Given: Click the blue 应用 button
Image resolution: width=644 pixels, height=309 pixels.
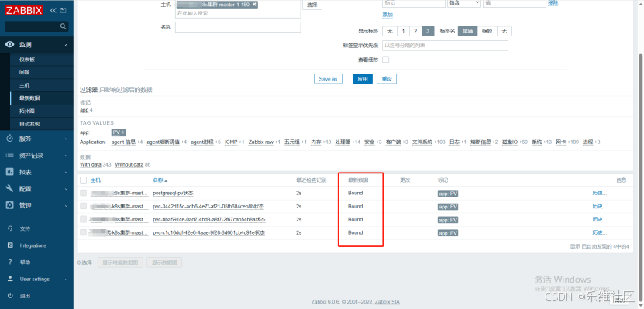Looking at the screenshot, I should point(363,79).
